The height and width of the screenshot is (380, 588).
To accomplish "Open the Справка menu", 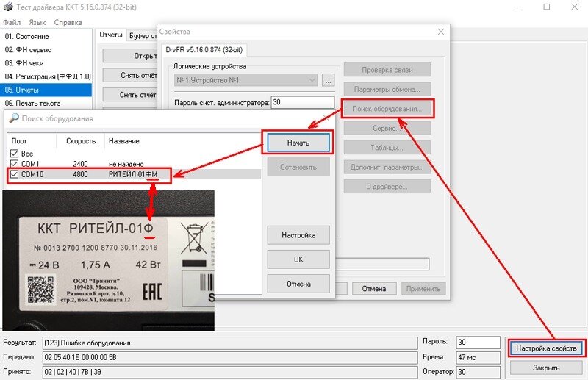I will [68, 23].
